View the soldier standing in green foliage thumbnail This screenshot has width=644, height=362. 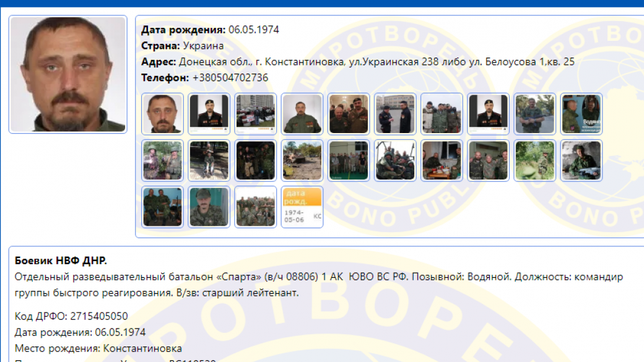click(x=535, y=160)
